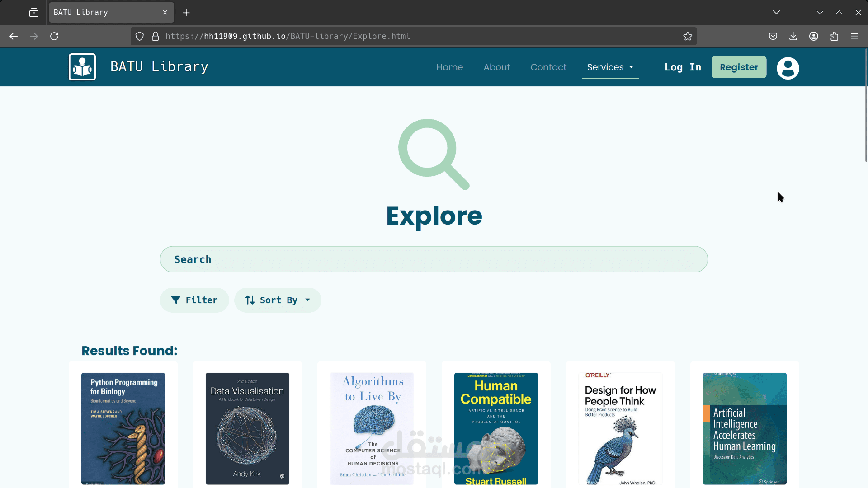868x488 pixels.
Task: Open Firefox extensions puzzle icon
Action: (834, 36)
